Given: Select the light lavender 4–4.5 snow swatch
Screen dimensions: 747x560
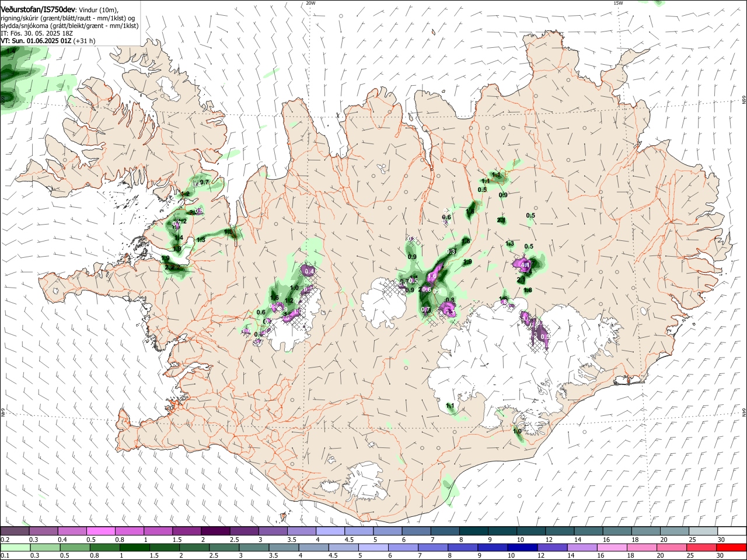Looking at the screenshot, I should (329, 531).
